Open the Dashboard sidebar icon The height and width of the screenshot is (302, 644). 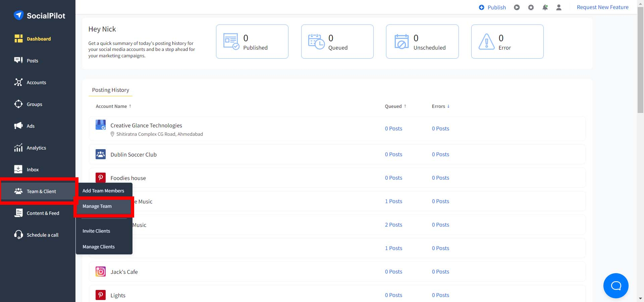click(18, 39)
